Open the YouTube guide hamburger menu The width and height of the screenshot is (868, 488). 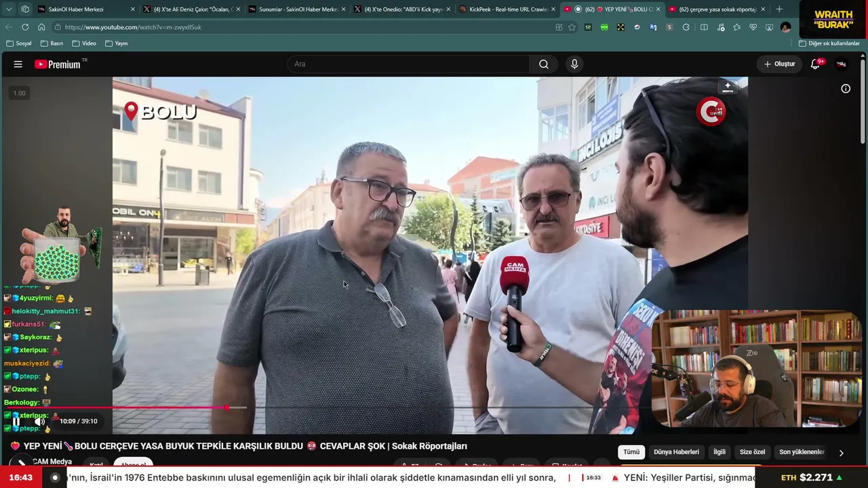pyautogui.click(x=18, y=64)
